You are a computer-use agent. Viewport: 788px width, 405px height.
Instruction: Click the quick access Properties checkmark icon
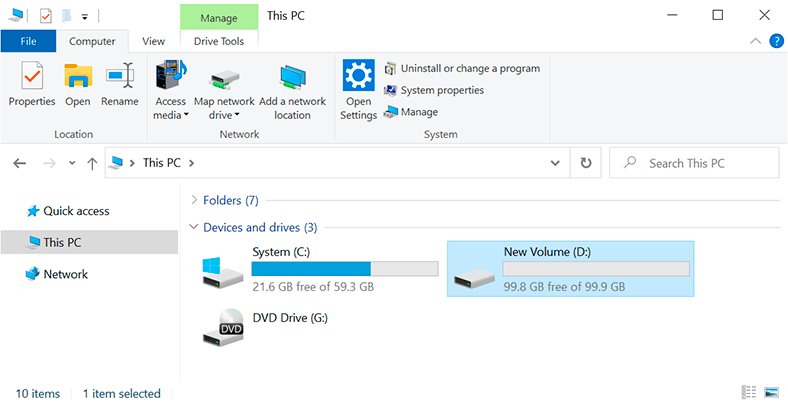45,16
